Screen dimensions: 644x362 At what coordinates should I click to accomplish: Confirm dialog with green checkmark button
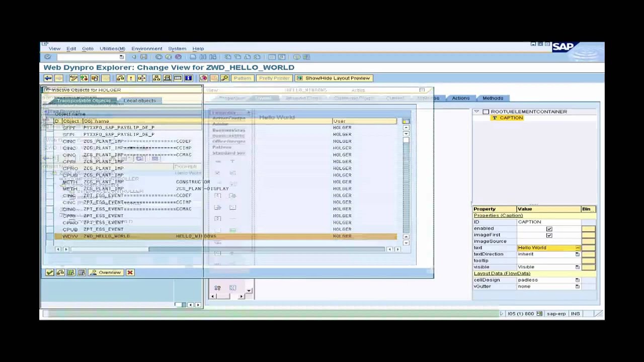pos(50,273)
